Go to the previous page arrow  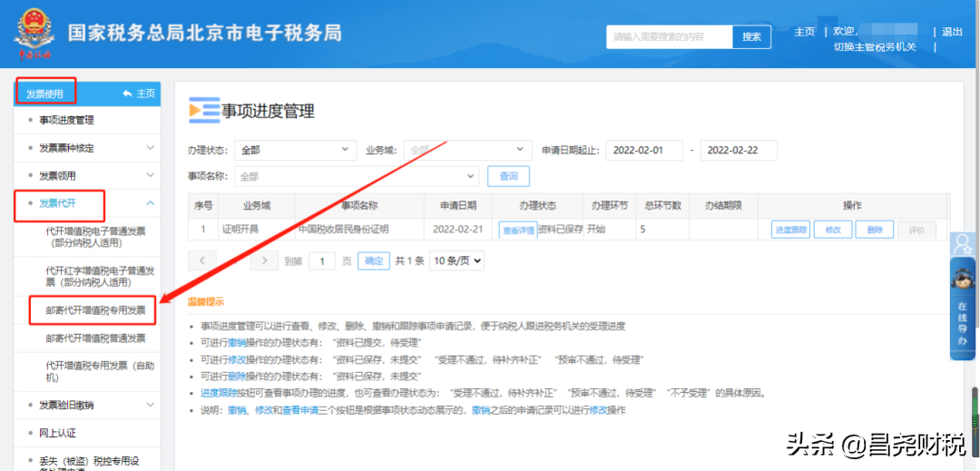tap(202, 260)
